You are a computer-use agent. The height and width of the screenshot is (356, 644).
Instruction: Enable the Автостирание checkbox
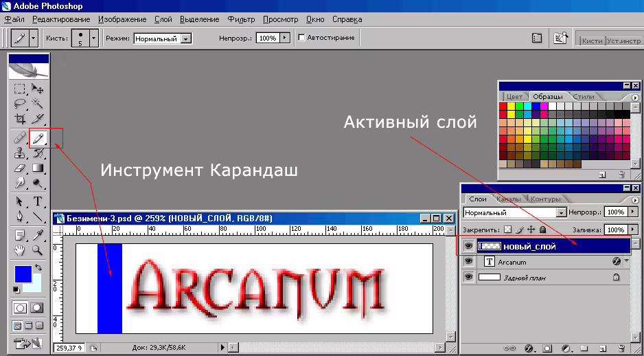coord(301,38)
